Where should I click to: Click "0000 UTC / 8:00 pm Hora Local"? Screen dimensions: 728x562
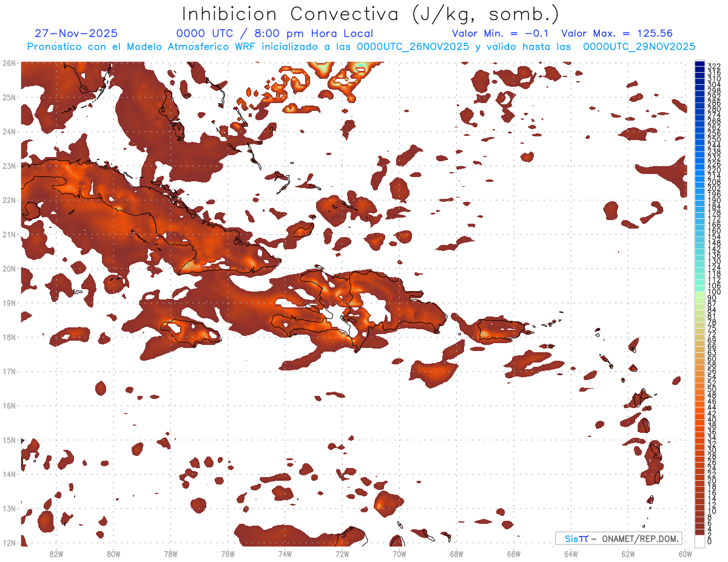click(x=275, y=34)
